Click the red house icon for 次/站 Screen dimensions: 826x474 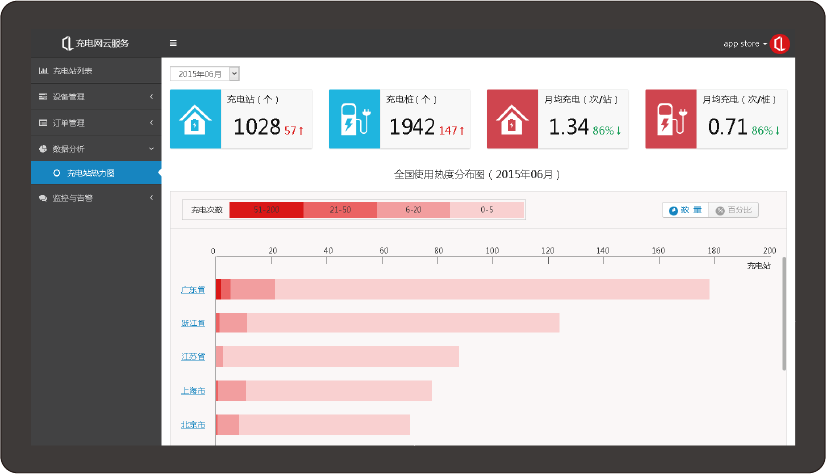click(x=510, y=119)
